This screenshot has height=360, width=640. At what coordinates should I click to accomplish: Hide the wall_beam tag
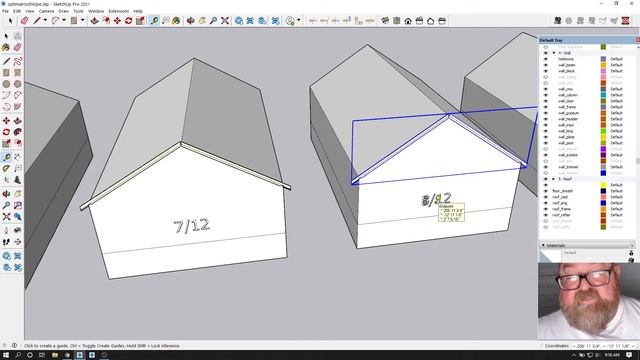pos(546,65)
